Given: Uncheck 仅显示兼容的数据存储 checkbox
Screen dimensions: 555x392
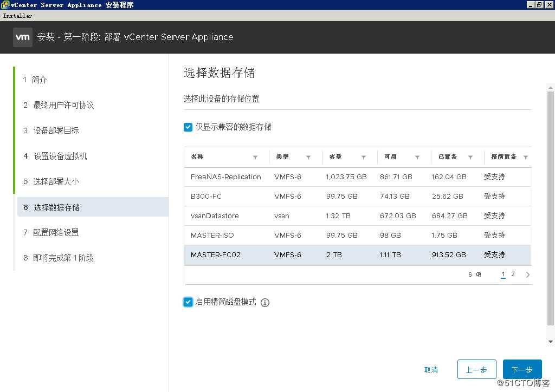Looking at the screenshot, I should (x=188, y=127).
